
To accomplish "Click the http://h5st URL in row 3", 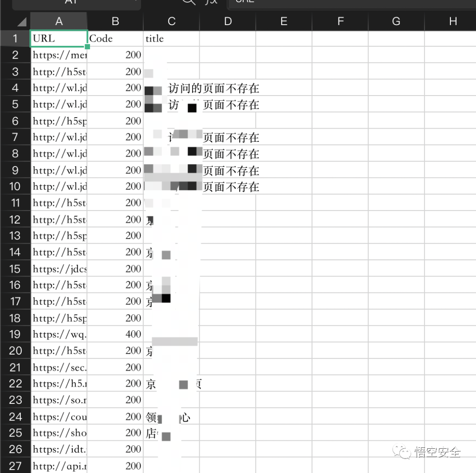I will [59, 72].
